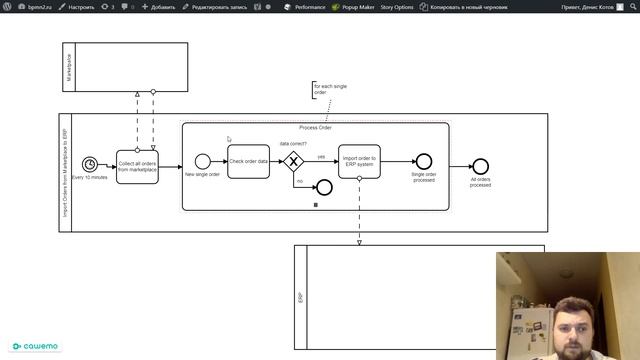The height and width of the screenshot is (360, 640).
Task: Click the subprocess marker square in Process Order
Action: coord(316,205)
